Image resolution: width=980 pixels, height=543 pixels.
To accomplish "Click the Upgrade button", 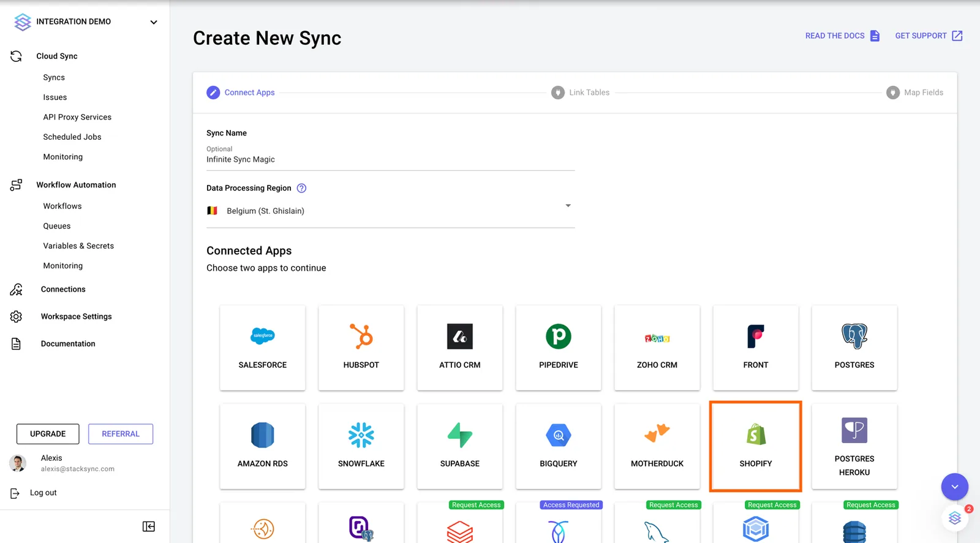I will [48, 434].
